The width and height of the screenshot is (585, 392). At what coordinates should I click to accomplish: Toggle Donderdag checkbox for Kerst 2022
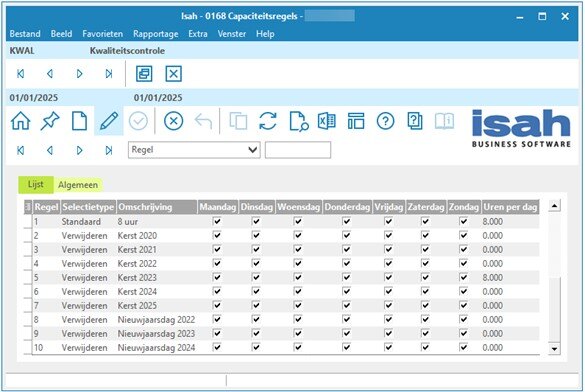tap(346, 263)
